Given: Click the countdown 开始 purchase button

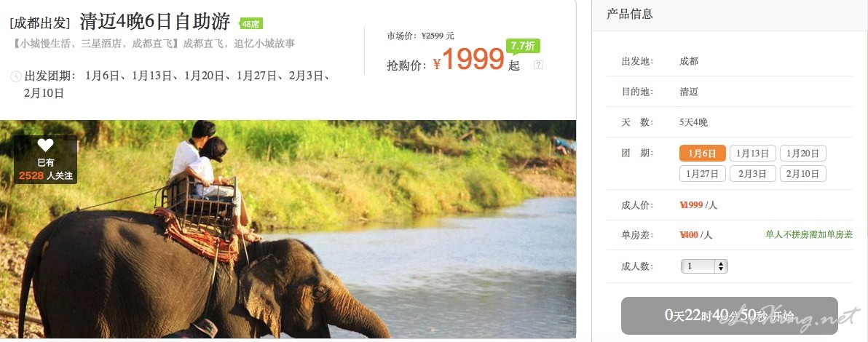Looking at the screenshot, I should pos(729,316).
